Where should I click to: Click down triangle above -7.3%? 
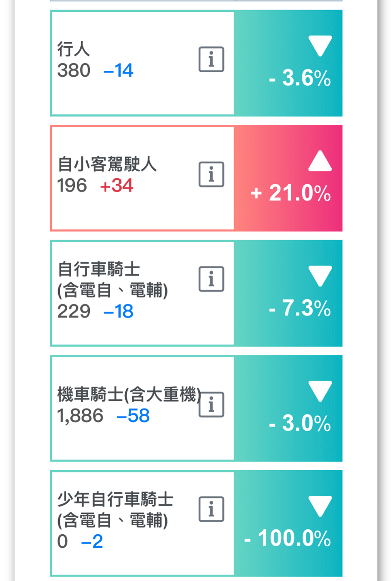click(x=320, y=276)
